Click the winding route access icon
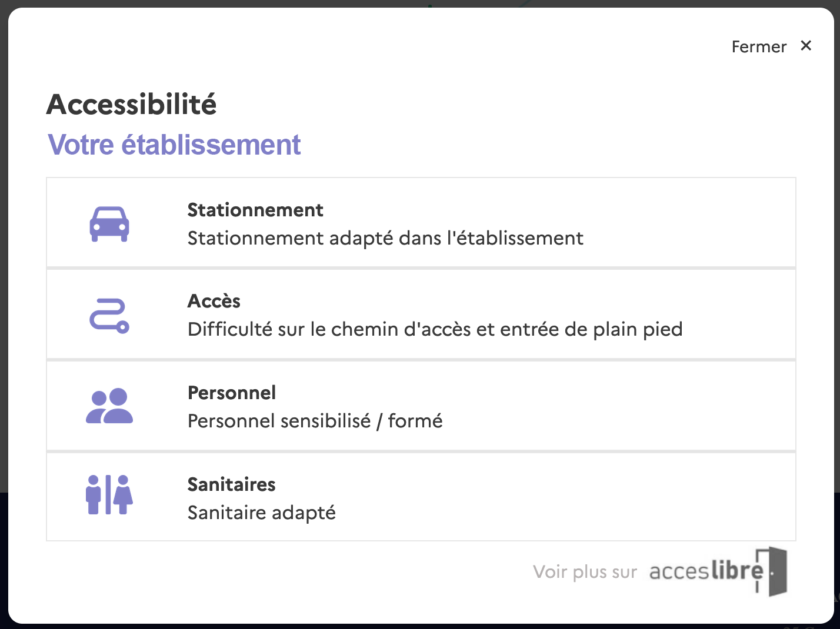The image size is (840, 629). tap(109, 316)
